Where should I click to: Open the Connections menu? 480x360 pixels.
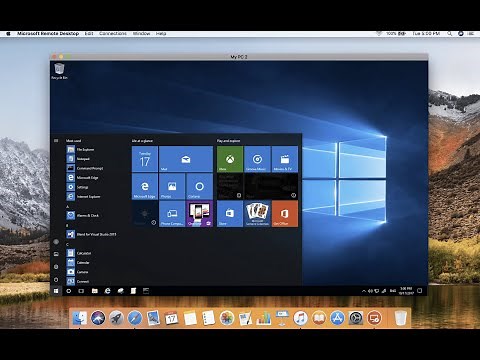(x=113, y=34)
